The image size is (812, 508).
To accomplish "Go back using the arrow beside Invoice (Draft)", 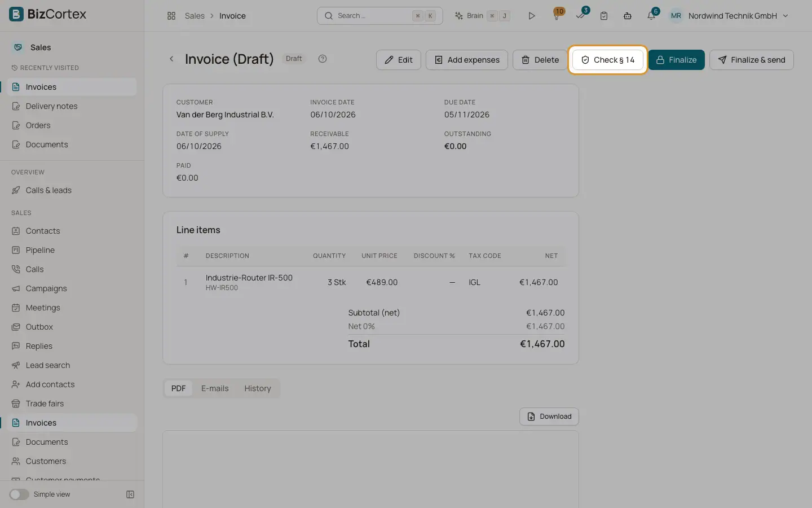I will click(x=171, y=59).
